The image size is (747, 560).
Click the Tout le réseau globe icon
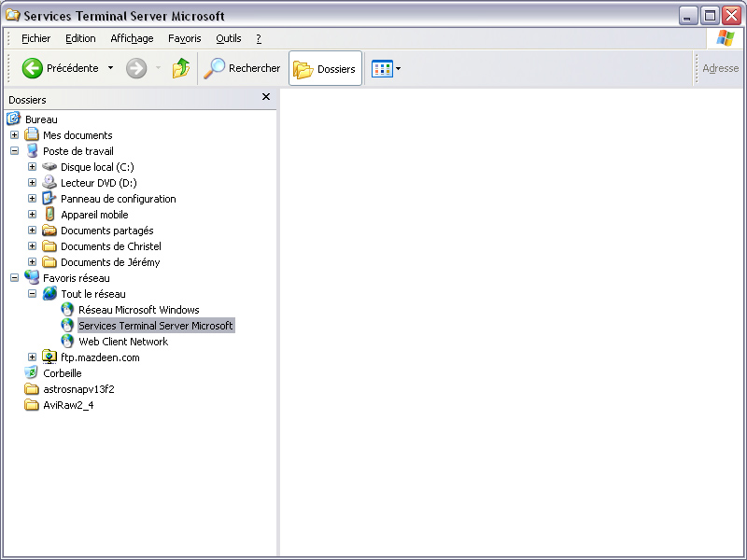tap(49, 293)
